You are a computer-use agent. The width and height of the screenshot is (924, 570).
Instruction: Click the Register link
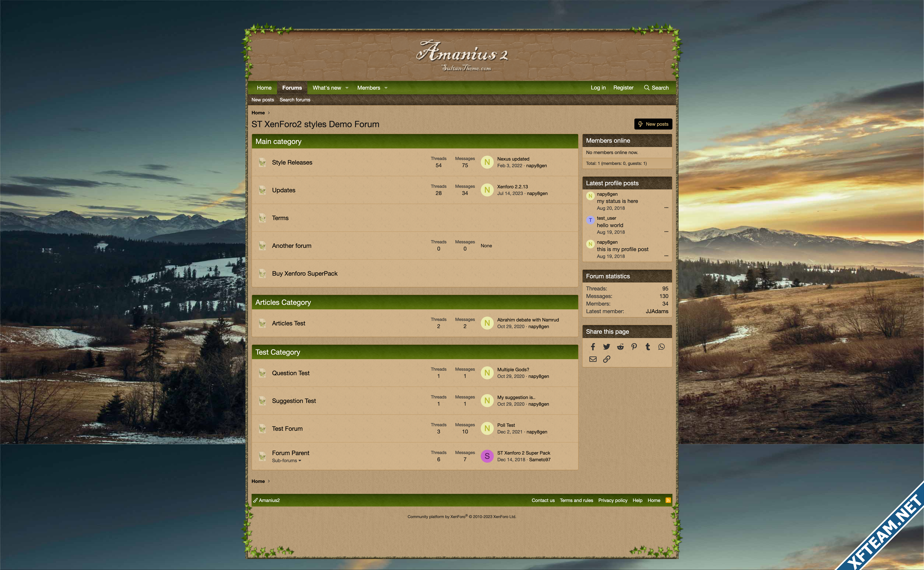623,87
